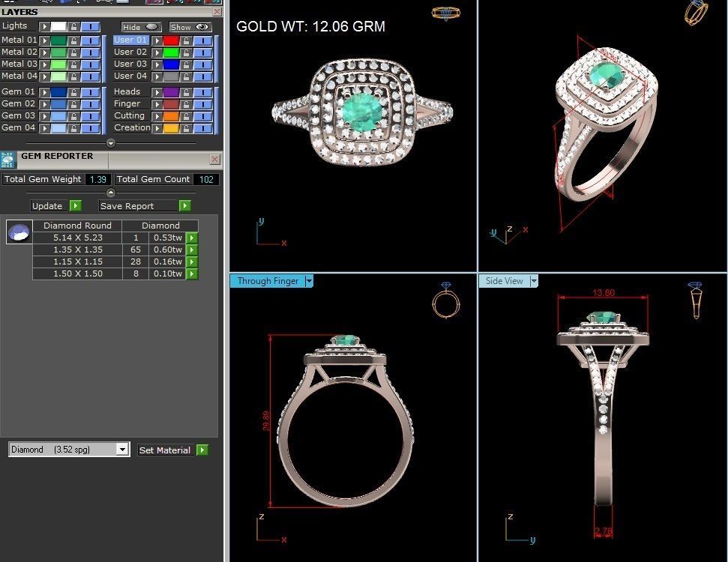Collapse the gem totals with the up chevron
This screenshot has width=728, height=562.
(x=110, y=192)
